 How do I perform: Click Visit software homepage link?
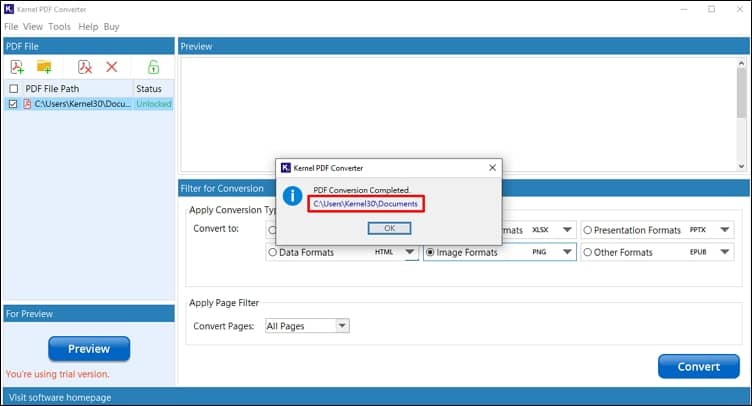[60, 397]
